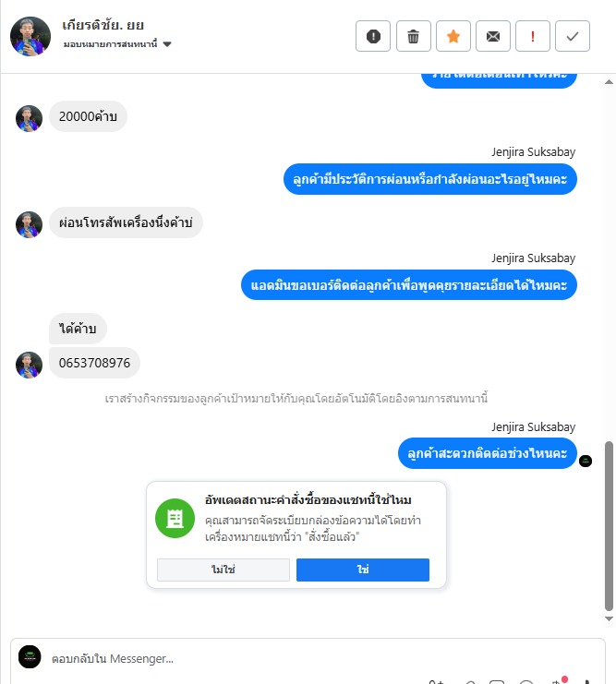Delete conversation using the trash icon
The width and height of the screenshot is (616, 684).
coord(413,36)
